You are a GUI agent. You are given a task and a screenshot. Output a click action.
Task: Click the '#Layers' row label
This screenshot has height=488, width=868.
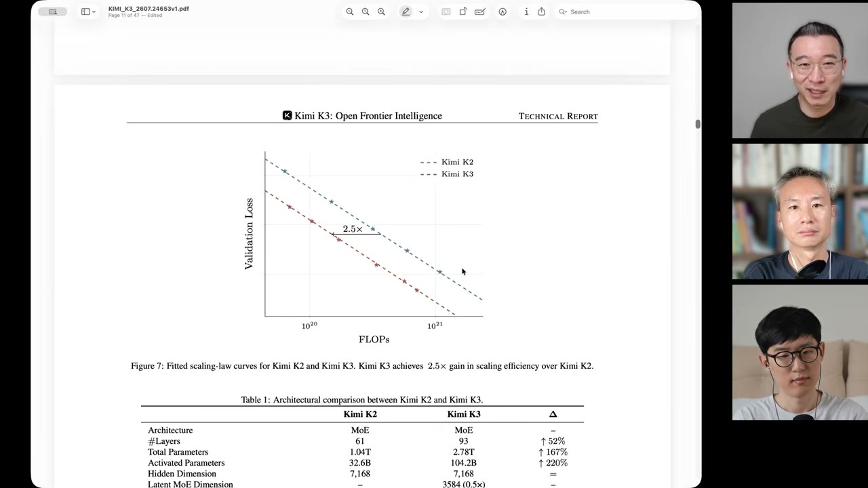click(x=164, y=441)
